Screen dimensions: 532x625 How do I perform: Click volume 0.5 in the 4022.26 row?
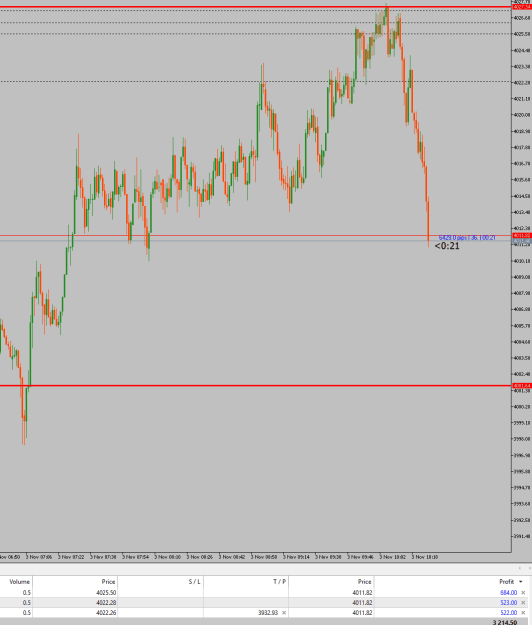[x=26, y=613]
